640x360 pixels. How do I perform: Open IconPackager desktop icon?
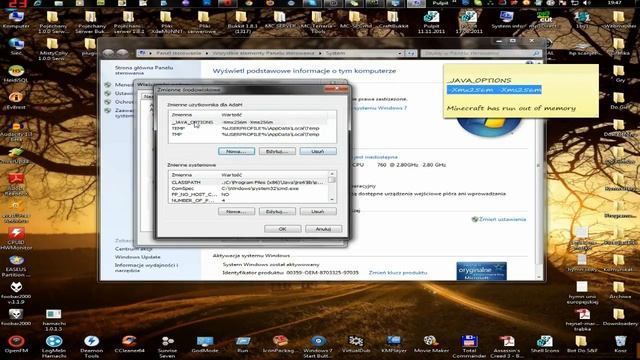(280, 344)
